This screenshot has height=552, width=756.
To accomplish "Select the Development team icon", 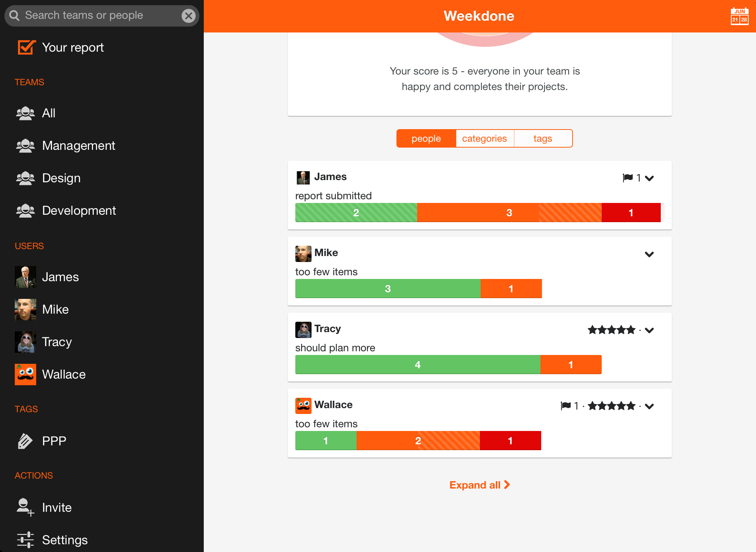I will pos(25,210).
